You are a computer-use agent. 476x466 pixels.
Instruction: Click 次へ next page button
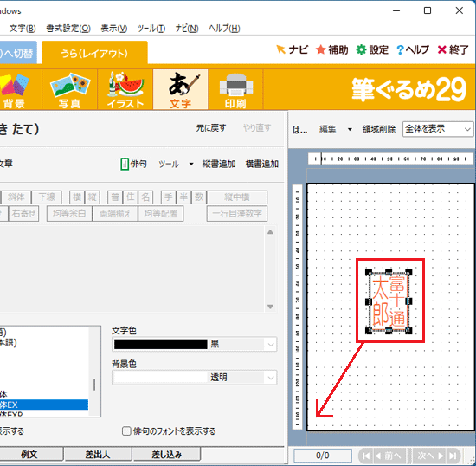(430, 456)
